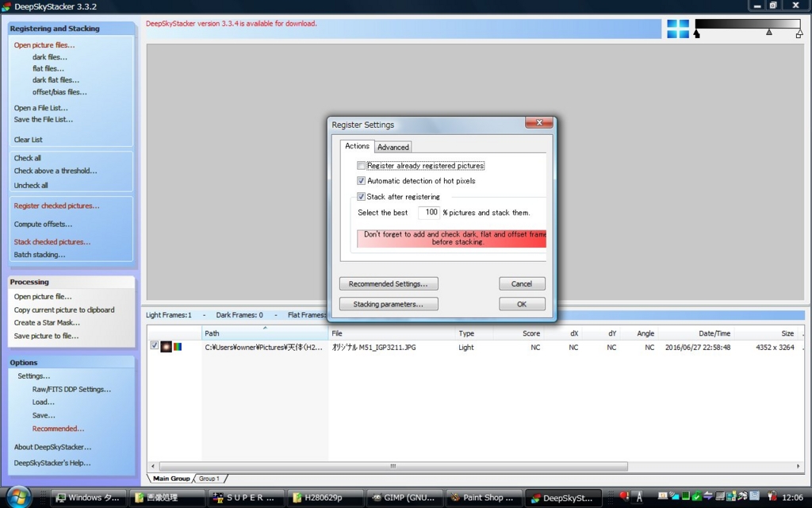Click Recommended under Options

pyautogui.click(x=58, y=429)
